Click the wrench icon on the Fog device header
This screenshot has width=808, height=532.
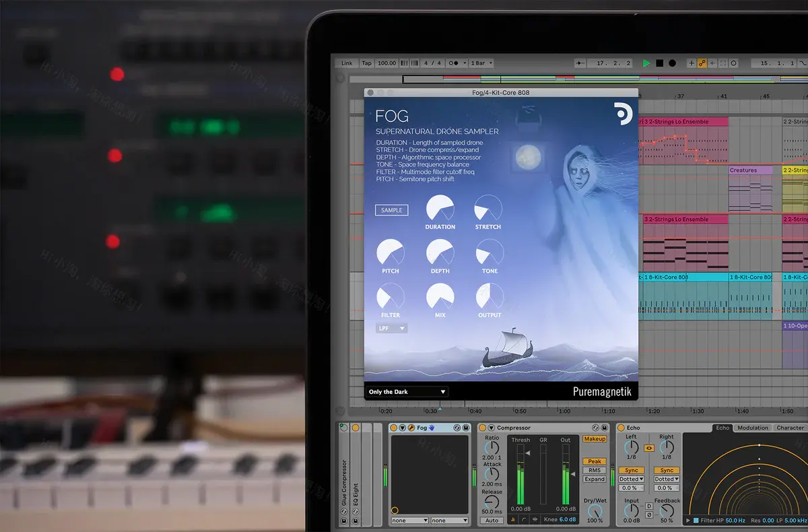pyautogui.click(x=411, y=428)
